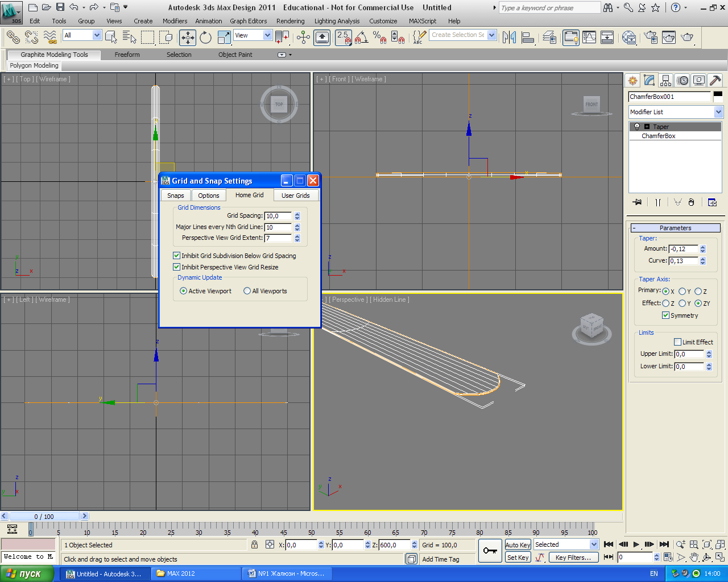Open the Key Filters button

(573, 558)
